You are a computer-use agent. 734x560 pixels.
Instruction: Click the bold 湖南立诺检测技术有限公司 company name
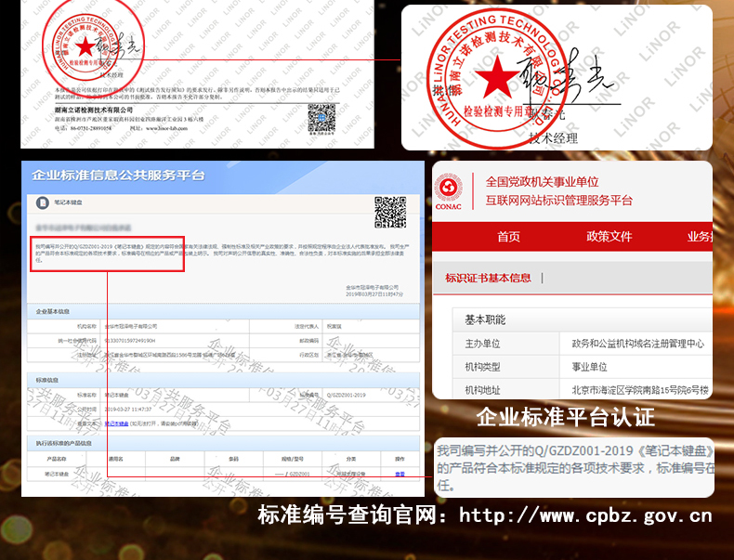tap(94, 110)
